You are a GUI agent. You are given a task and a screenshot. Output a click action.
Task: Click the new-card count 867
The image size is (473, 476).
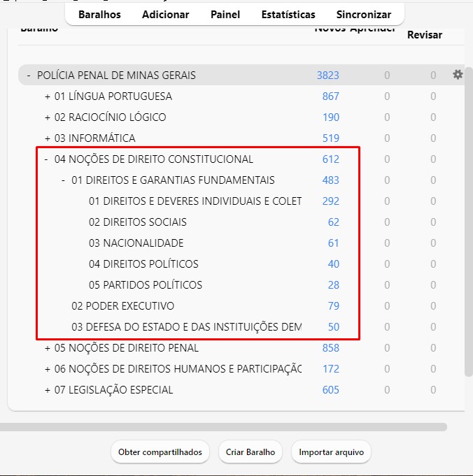(330, 96)
